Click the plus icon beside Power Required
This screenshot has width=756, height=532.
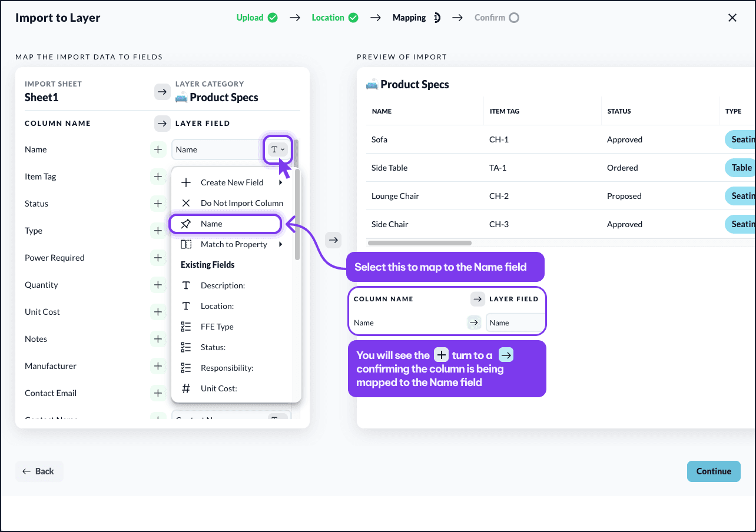[x=158, y=258]
